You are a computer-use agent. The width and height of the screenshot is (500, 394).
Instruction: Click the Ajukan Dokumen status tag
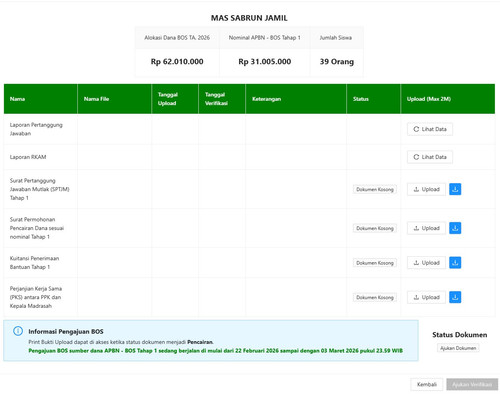[x=458, y=348]
